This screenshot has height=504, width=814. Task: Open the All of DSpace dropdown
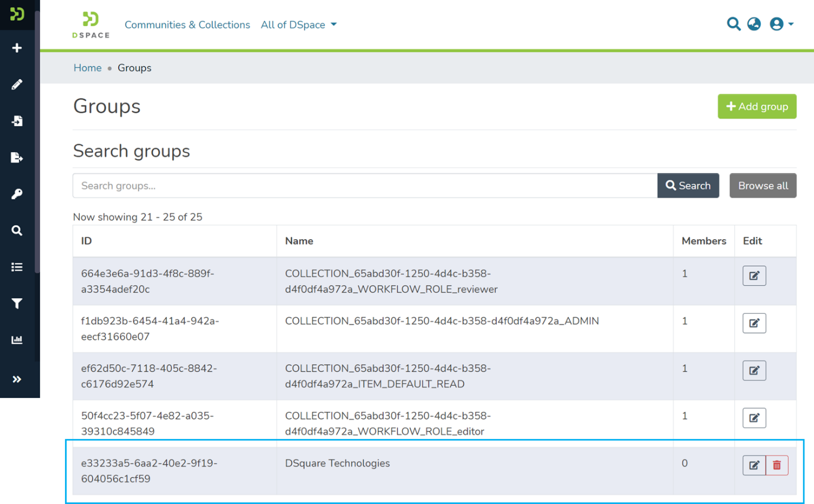tap(298, 24)
